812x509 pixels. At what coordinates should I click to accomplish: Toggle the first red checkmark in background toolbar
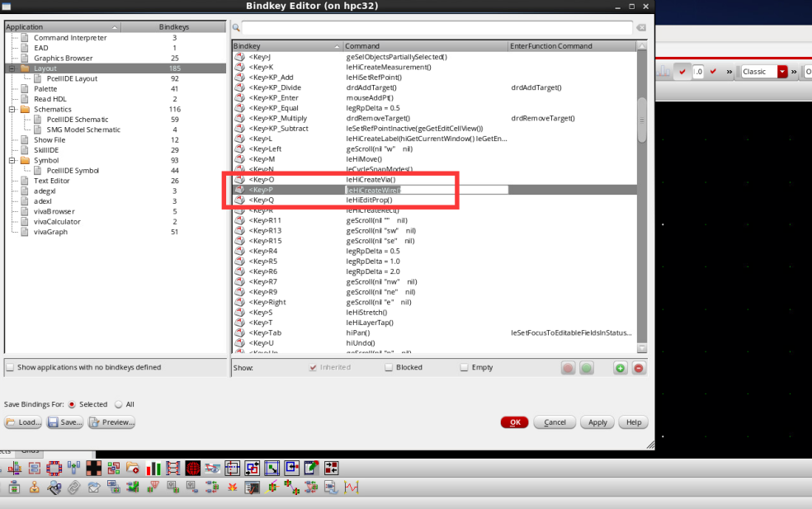point(682,72)
